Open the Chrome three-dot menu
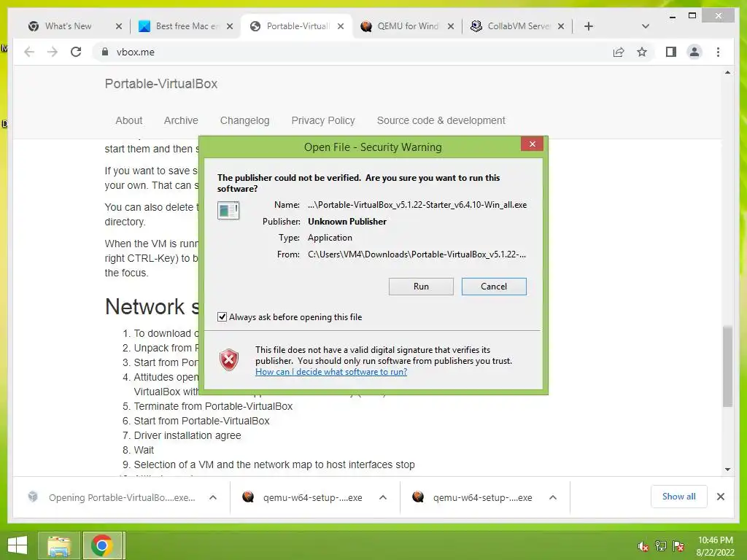 point(718,52)
